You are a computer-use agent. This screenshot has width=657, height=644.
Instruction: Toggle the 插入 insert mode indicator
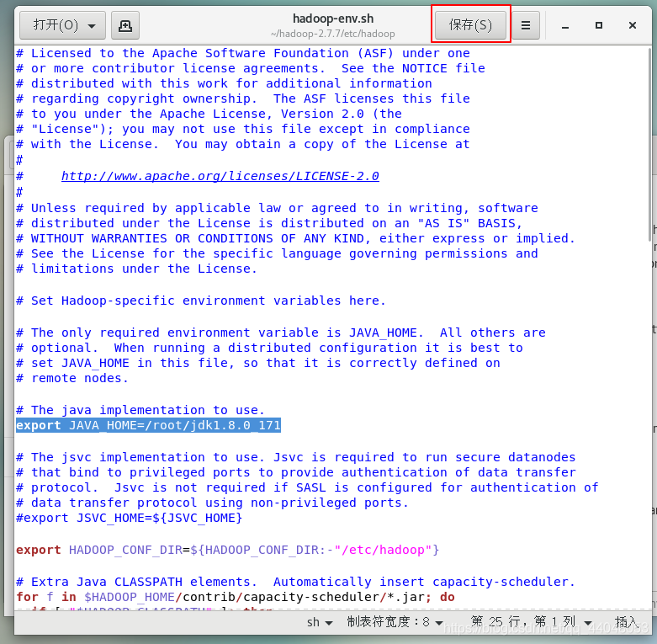pyautogui.click(x=627, y=622)
